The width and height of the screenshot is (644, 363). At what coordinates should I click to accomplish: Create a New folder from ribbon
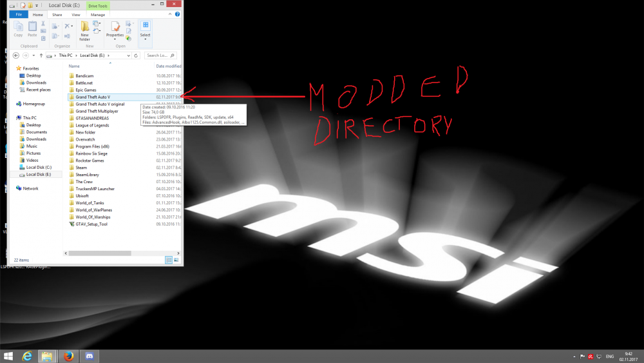84,31
